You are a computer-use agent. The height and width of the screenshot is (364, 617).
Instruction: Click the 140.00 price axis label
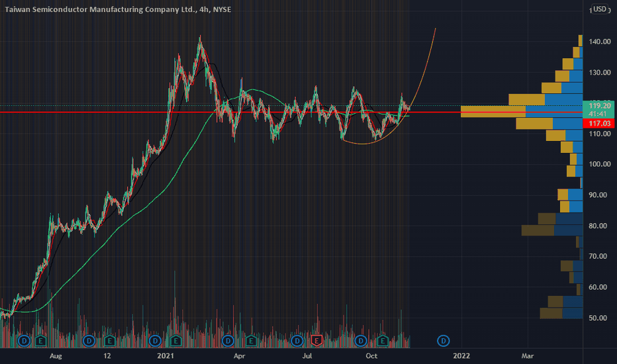[600, 42]
